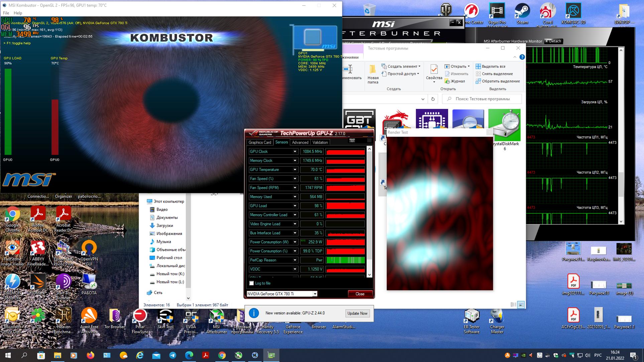Screen dimensions: 644x362
Task: Switch Explorer to large icons view
Action: tap(521, 305)
